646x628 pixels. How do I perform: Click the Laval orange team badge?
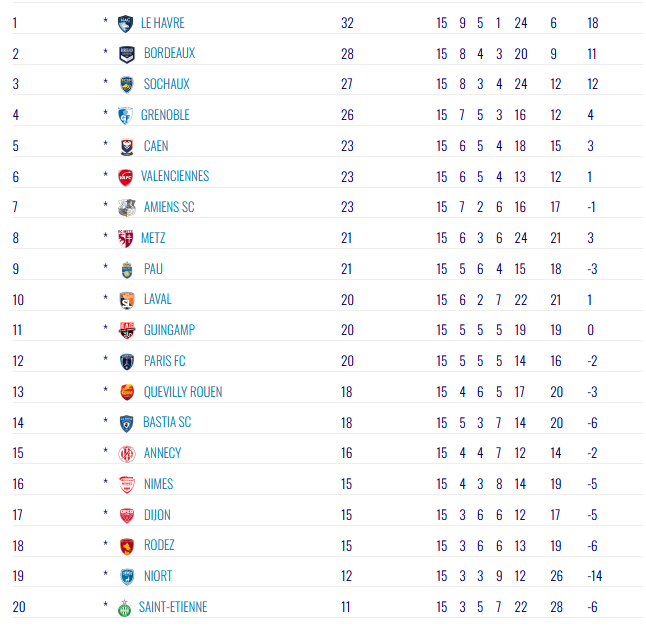[126, 300]
